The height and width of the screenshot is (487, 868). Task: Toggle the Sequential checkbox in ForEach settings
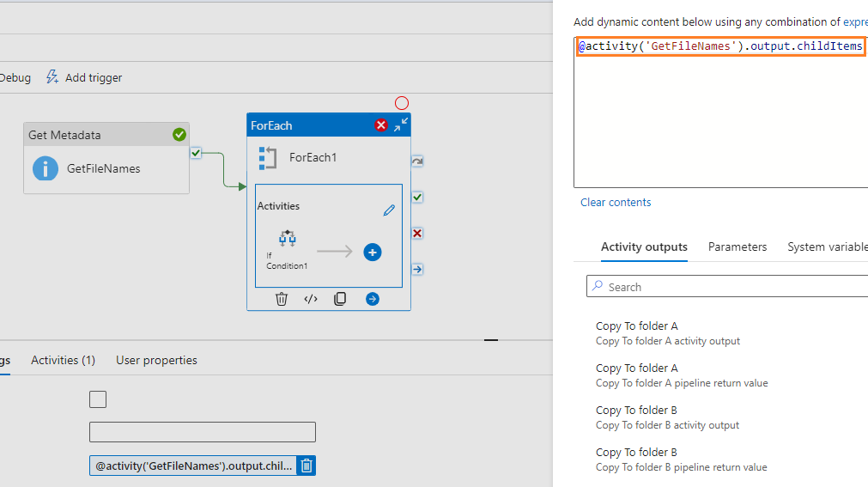point(98,399)
